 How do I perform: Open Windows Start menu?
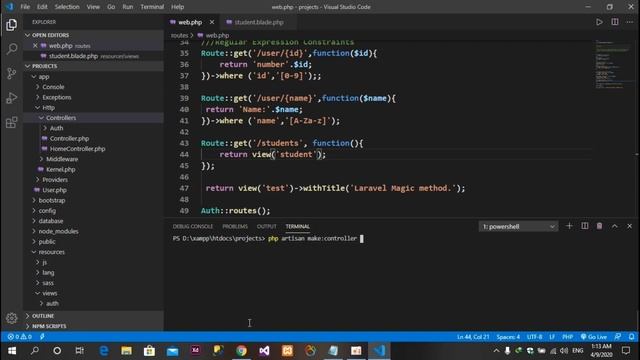pos(12,351)
